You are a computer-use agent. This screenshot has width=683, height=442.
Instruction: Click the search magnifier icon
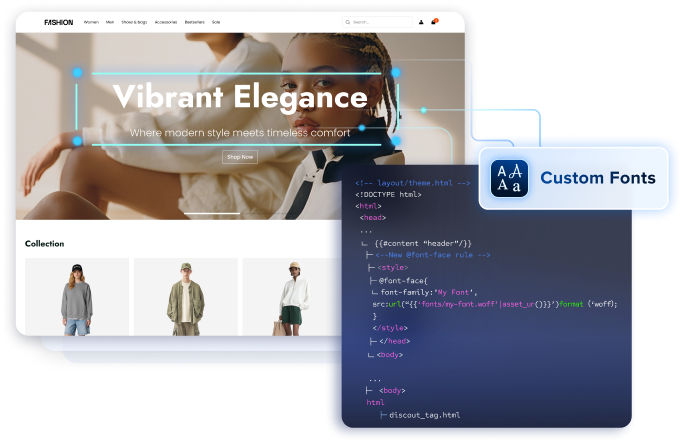(348, 21)
